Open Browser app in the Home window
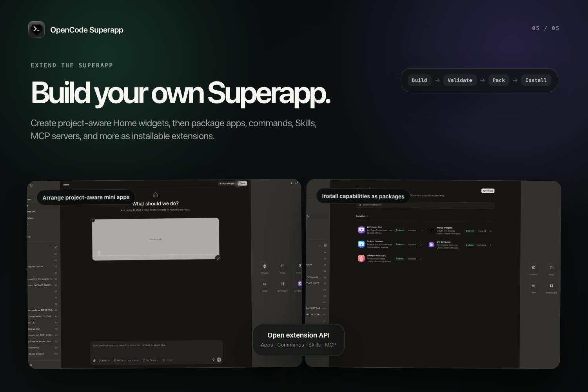Image resolution: width=588 pixels, height=392 pixels. point(265,269)
